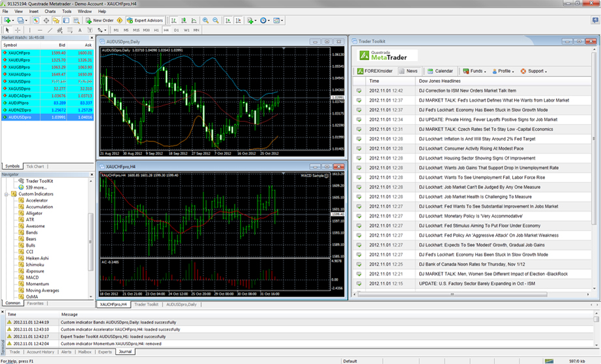Open the Tools menu
The image size is (601, 364).
(66, 12)
